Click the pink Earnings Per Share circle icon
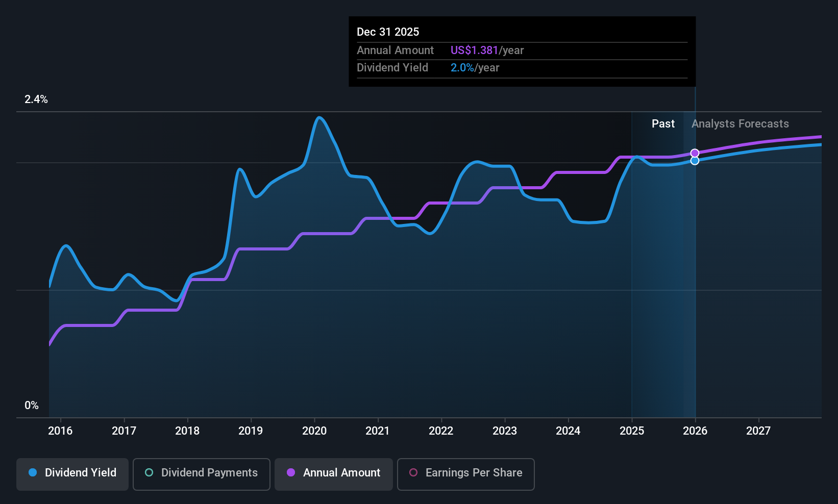The height and width of the screenshot is (504, 838). pyautogui.click(x=413, y=473)
